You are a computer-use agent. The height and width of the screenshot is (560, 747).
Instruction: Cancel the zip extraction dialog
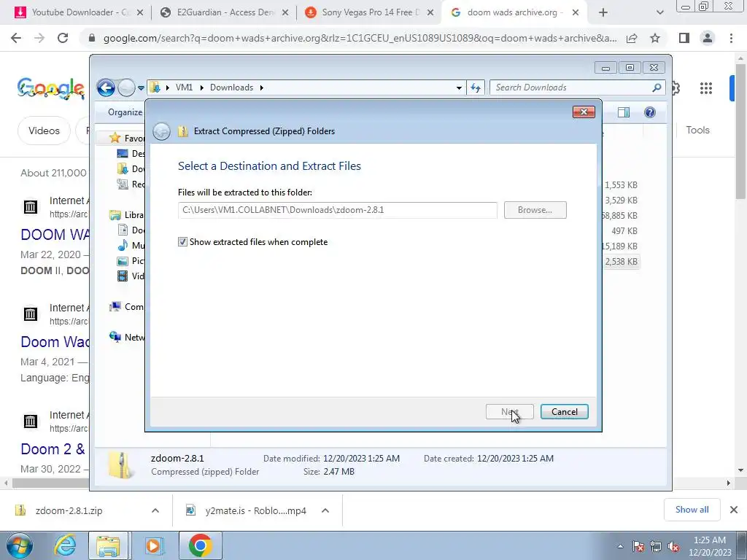564,412
